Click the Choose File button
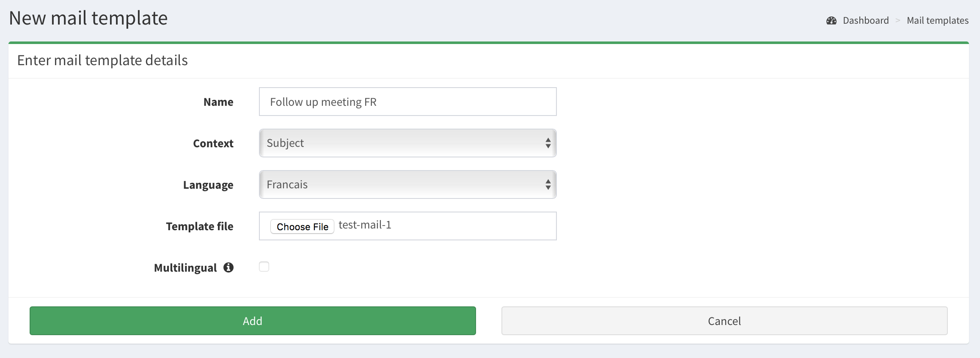The width and height of the screenshot is (980, 358). tap(302, 226)
